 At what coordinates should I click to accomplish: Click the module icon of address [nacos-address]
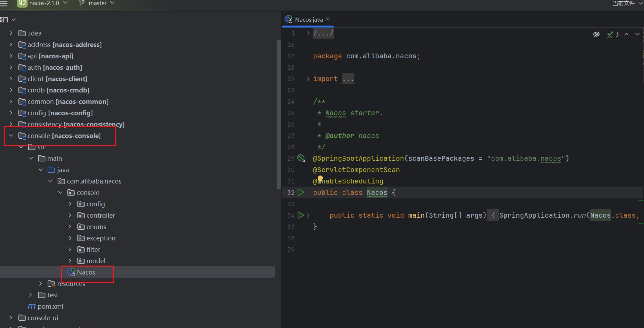pyautogui.click(x=22, y=45)
